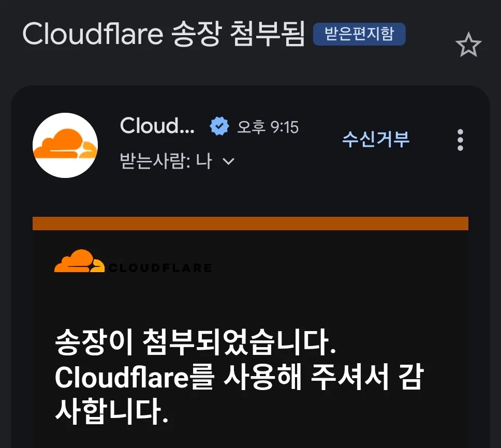501x448 pixels.
Task: Click the orange cloud logo in email body
Action: point(80,261)
